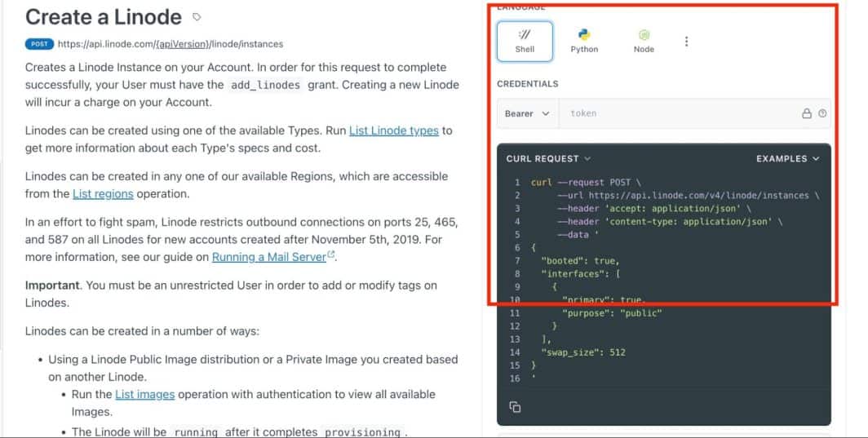Open the CURL REQUEST dropdown
The width and height of the screenshot is (868, 438).
548,159
